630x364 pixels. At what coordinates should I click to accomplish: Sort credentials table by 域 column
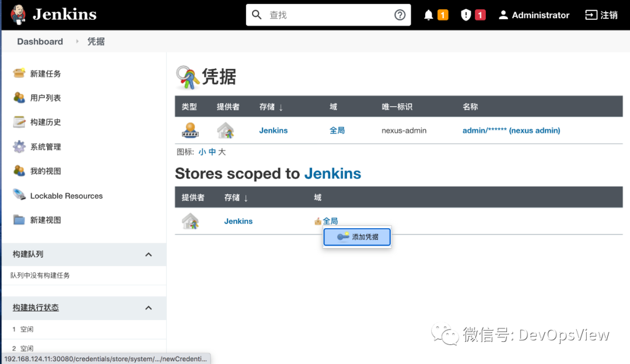333,107
